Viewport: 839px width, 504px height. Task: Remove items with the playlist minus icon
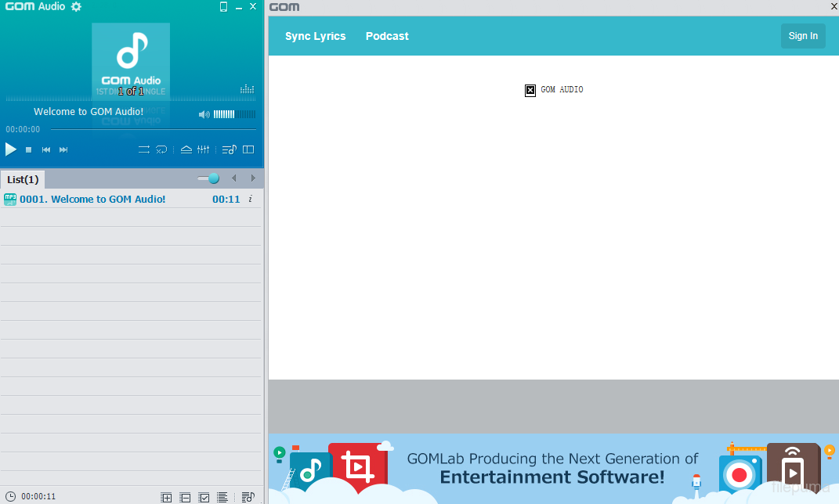pyautogui.click(x=185, y=498)
